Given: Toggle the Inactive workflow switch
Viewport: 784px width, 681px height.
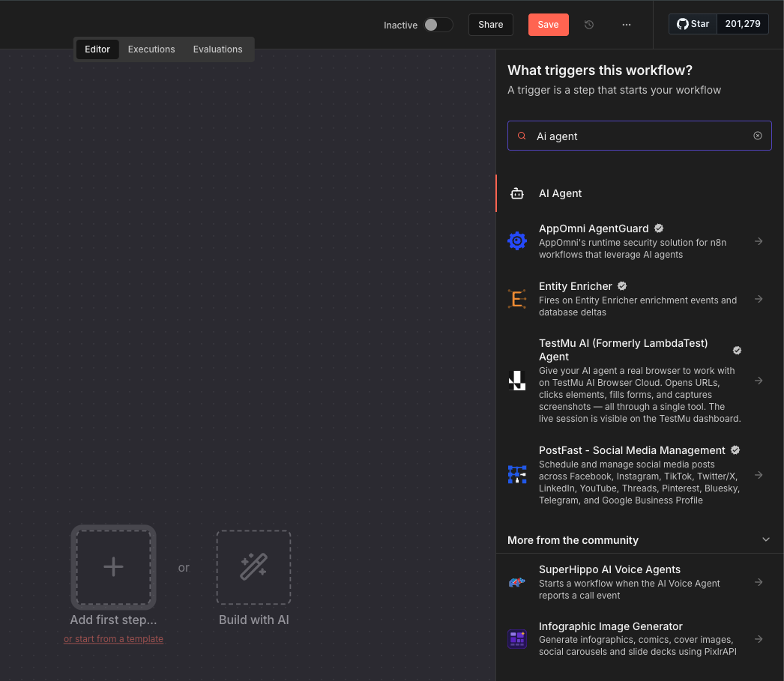Looking at the screenshot, I should pyautogui.click(x=438, y=25).
